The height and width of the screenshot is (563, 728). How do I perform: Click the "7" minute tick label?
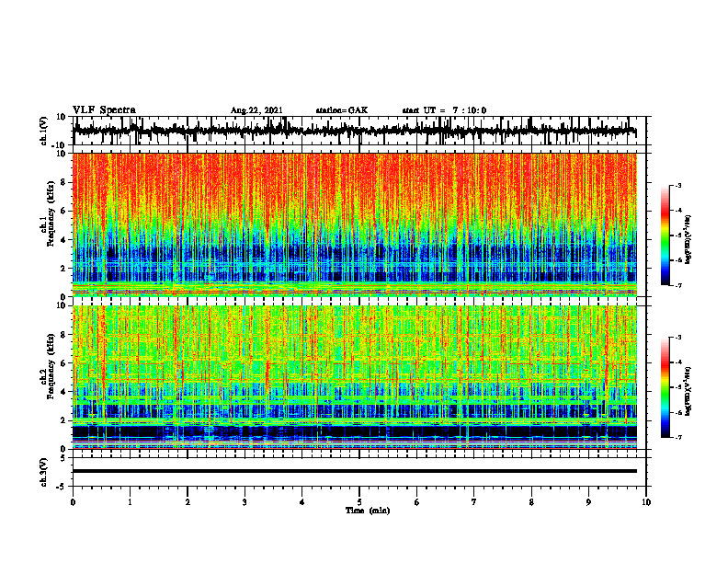pyautogui.click(x=474, y=502)
